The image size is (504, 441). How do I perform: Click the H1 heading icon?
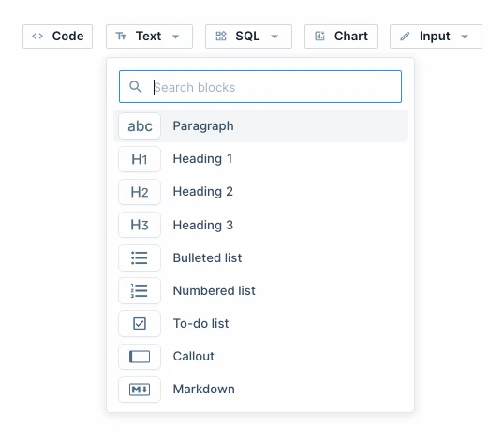(140, 159)
